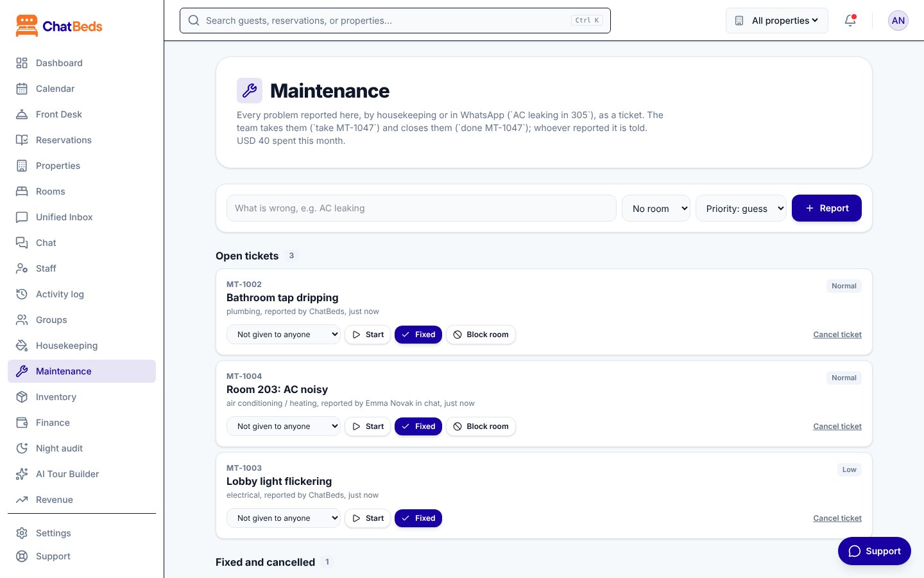This screenshot has width=924, height=578.
Task: Click the Reservations book icon
Action: (x=22, y=140)
